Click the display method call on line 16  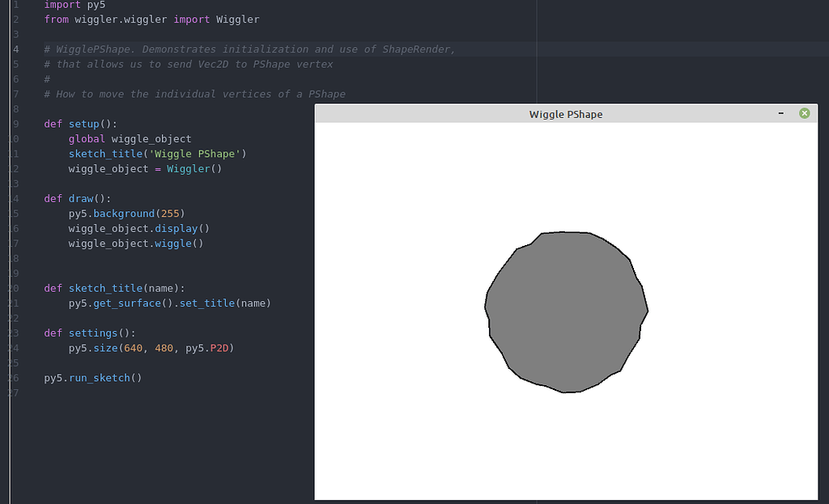[x=176, y=228]
